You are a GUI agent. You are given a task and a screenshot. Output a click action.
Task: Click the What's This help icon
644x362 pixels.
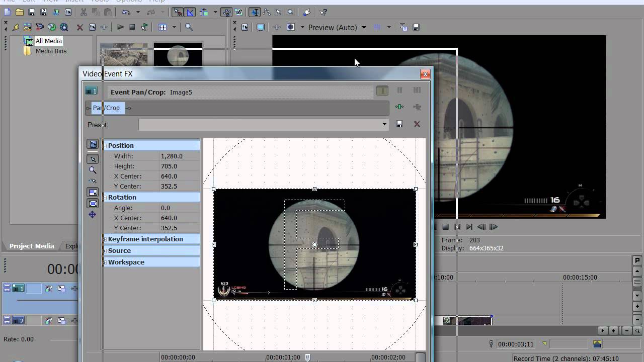click(324, 12)
